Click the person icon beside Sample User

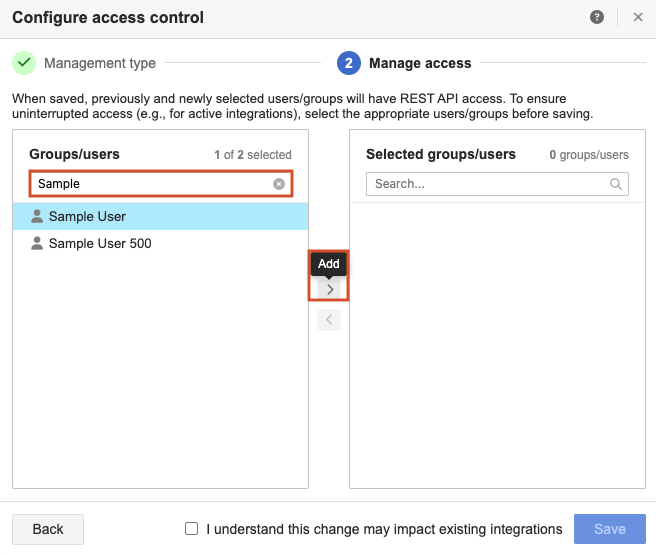click(x=37, y=216)
